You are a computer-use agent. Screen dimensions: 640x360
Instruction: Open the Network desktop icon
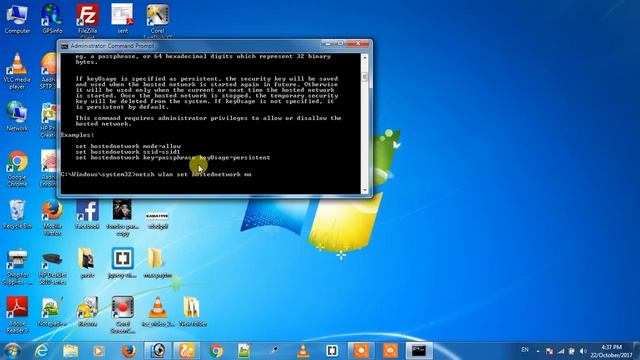pyautogui.click(x=17, y=117)
